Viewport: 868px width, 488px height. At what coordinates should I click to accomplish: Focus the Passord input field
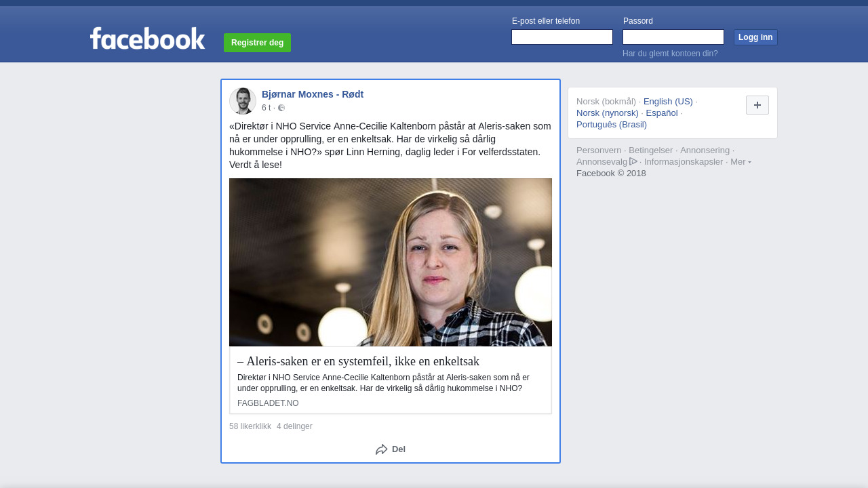(673, 37)
